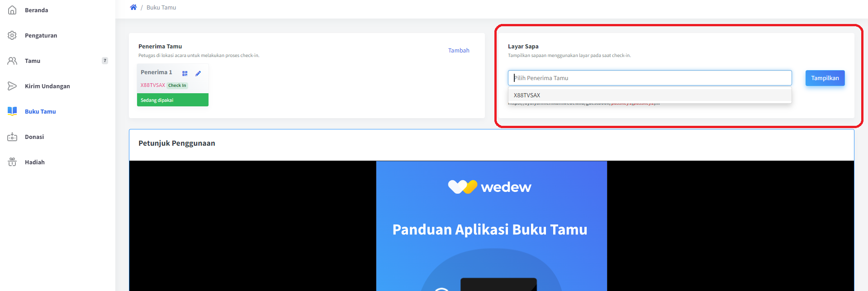Click the Hadiah gift icon

[12, 162]
